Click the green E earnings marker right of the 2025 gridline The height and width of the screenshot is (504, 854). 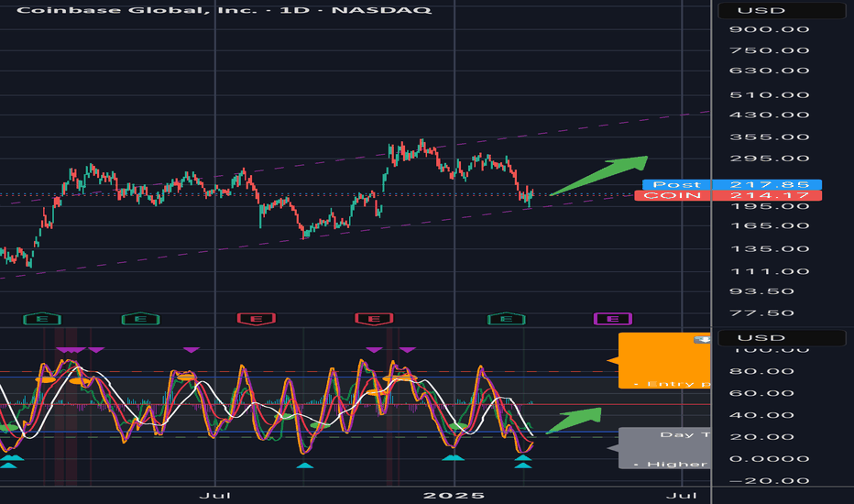[506, 319]
